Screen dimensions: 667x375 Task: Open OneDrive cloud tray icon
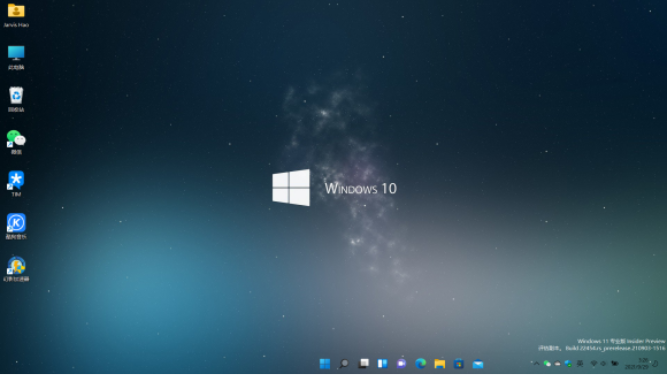tap(557, 364)
